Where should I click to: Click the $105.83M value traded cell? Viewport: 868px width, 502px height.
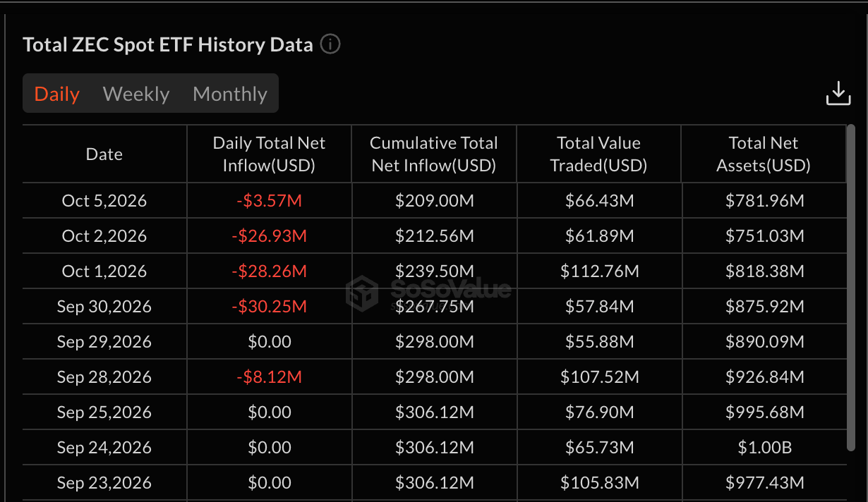point(599,483)
